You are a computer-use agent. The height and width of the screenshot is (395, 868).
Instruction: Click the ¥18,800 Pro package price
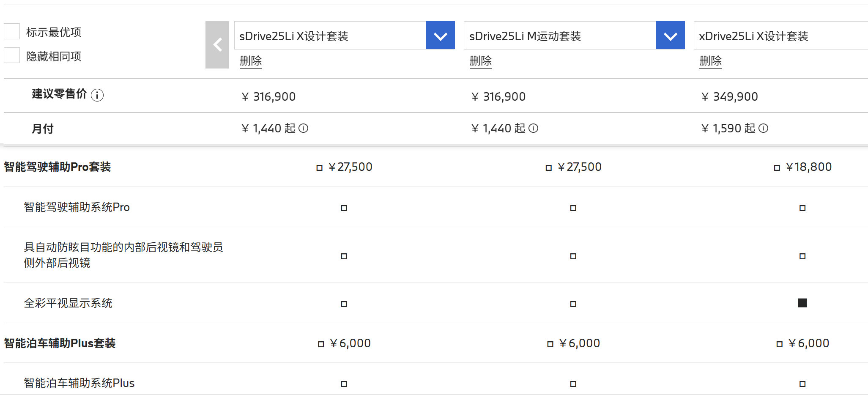tap(808, 167)
